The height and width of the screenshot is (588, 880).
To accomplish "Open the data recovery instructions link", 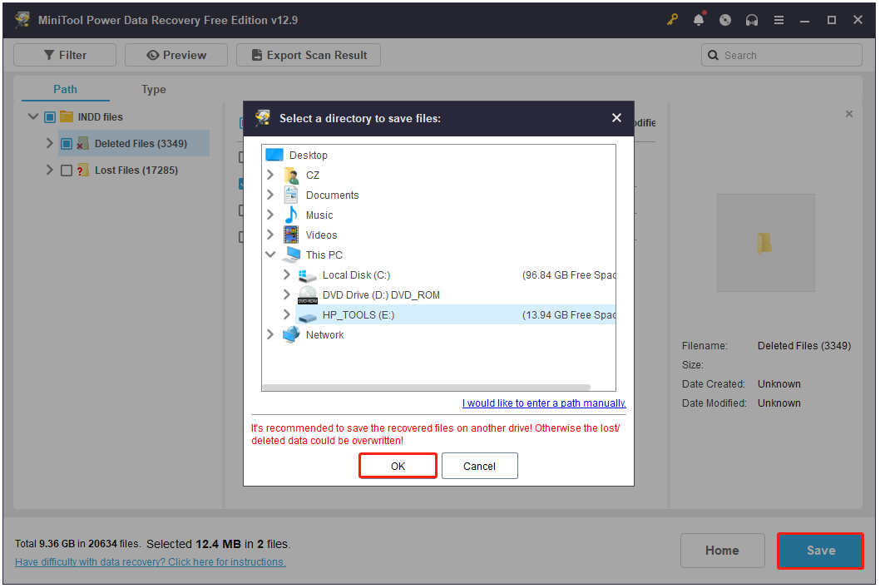I will [x=151, y=562].
